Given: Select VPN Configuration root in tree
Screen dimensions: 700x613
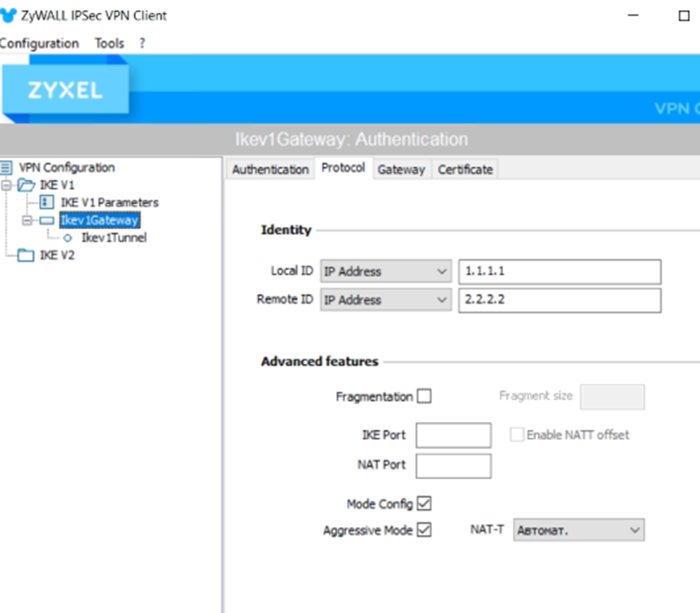Looking at the screenshot, I should (67, 168).
